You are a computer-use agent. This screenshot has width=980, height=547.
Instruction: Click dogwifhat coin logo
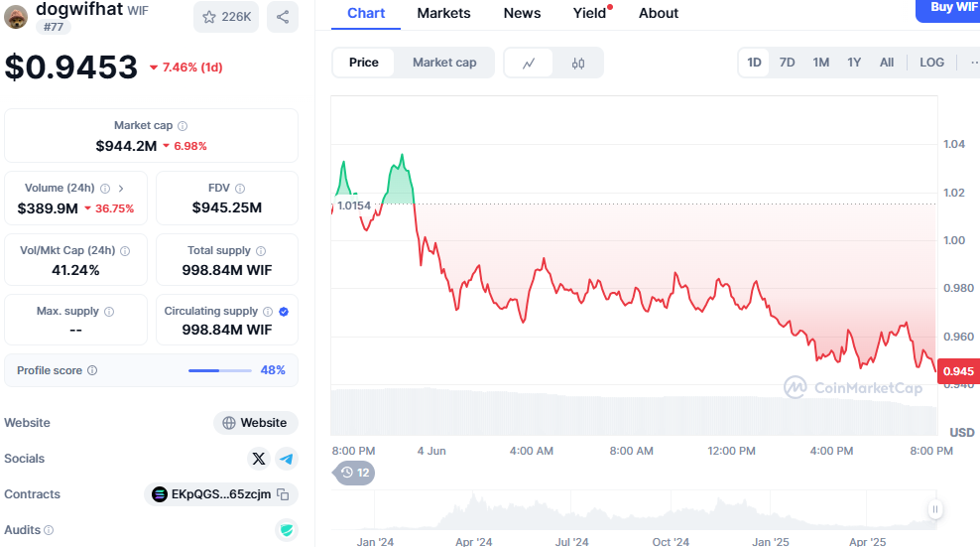pos(16,16)
